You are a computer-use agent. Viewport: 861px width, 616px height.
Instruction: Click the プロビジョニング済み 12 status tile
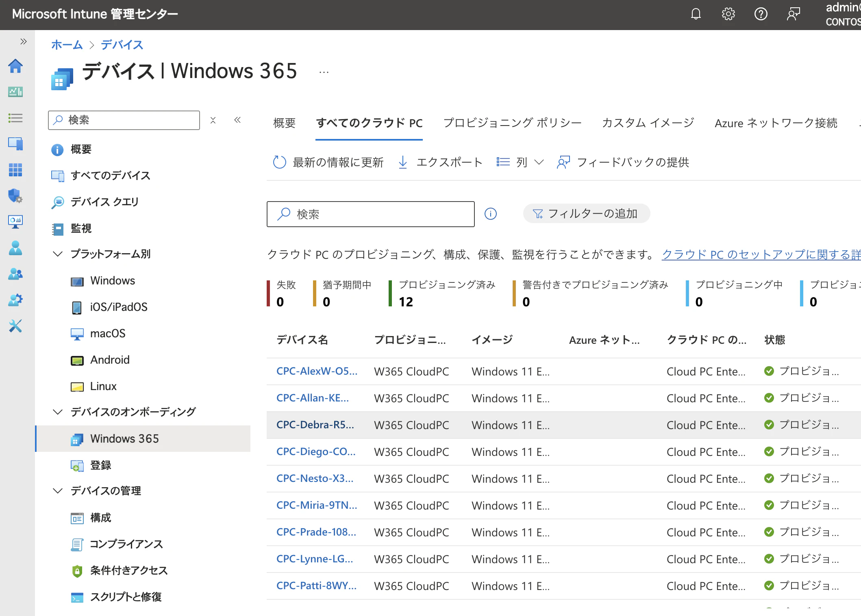[x=442, y=293]
